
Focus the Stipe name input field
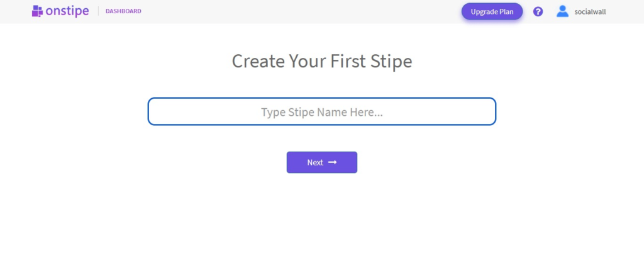(321, 111)
